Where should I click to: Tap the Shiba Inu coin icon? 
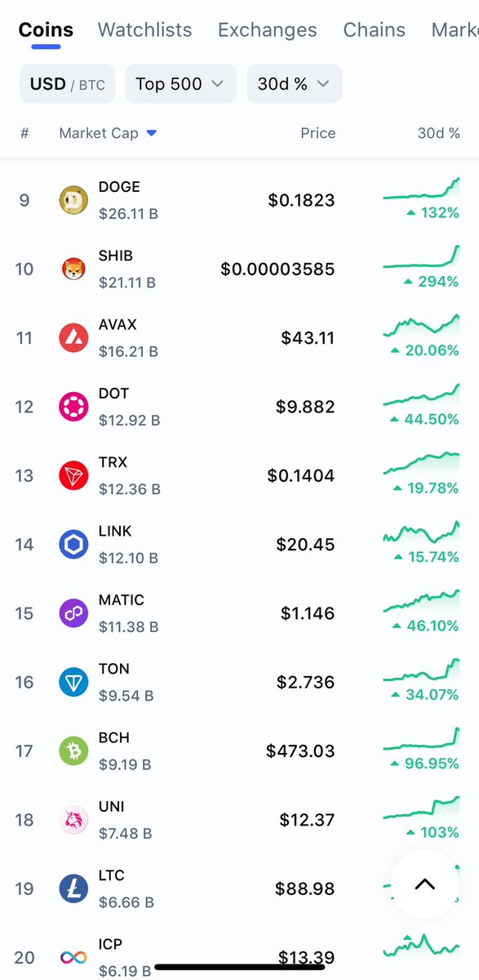coord(73,269)
